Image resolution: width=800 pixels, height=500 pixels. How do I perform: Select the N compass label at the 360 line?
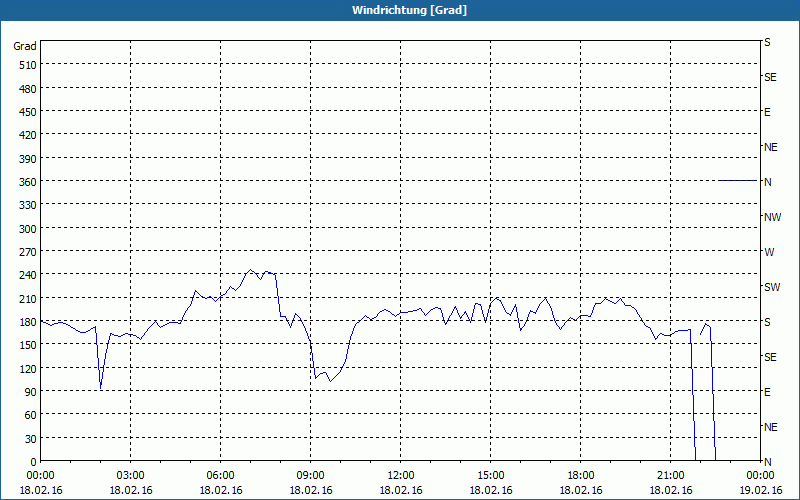767,182
